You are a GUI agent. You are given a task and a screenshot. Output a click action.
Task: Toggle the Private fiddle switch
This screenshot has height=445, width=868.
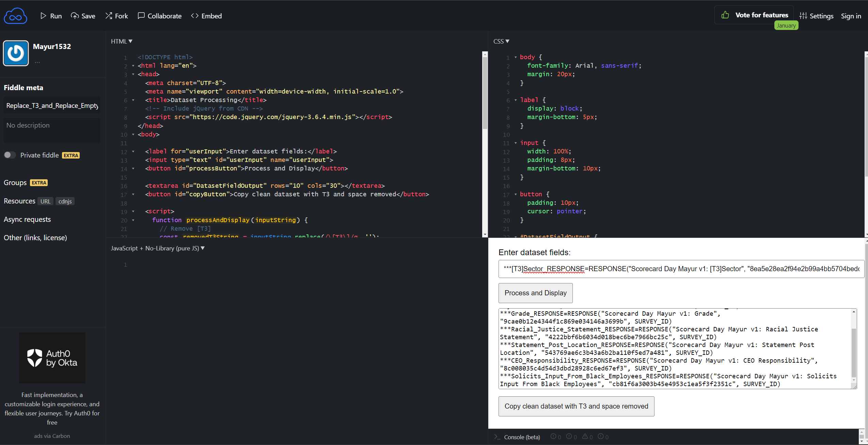click(x=10, y=155)
